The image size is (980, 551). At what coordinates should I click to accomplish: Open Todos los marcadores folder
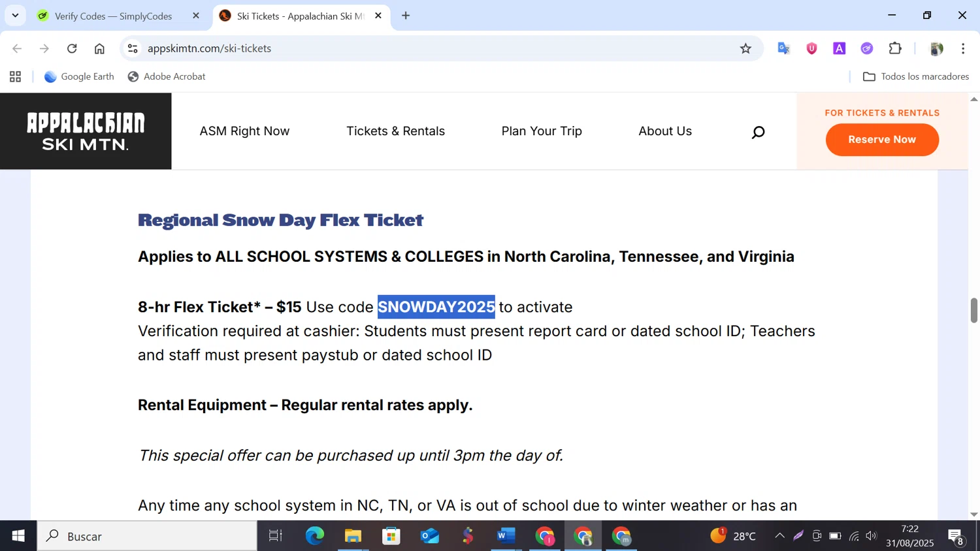tap(915, 76)
